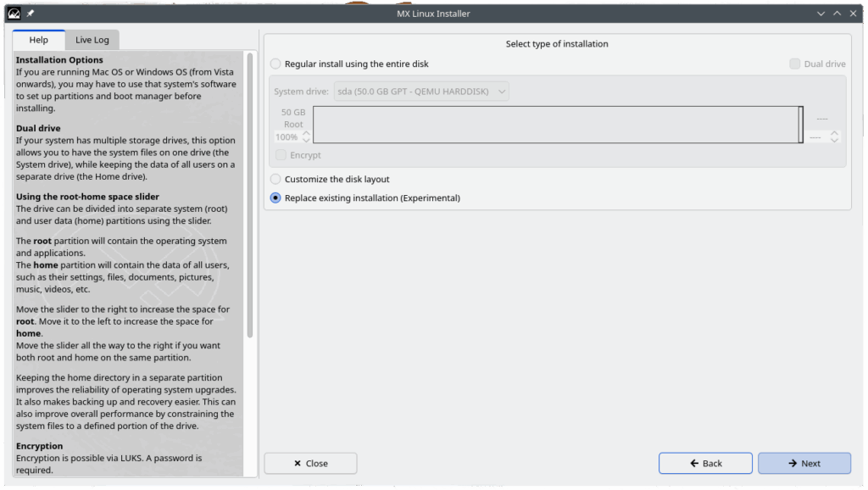Click the '50 GB' label next to slider
The width and height of the screenshot is (868, 490).
[293, 113]
